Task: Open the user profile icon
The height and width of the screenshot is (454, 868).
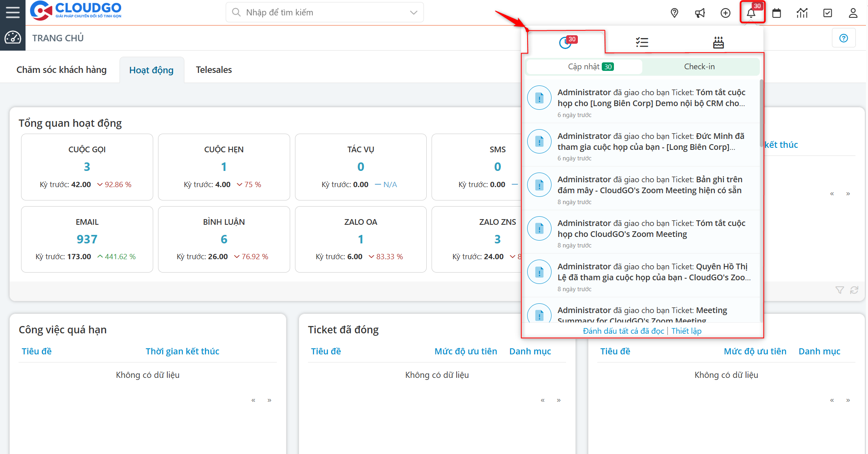Action: click(853, 13)
